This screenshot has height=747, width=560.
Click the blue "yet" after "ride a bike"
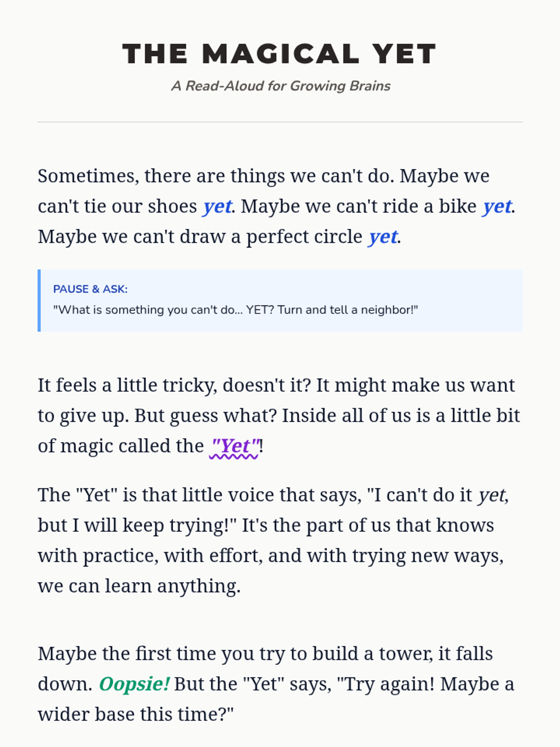pyautogui.click(x=497, y=206)
